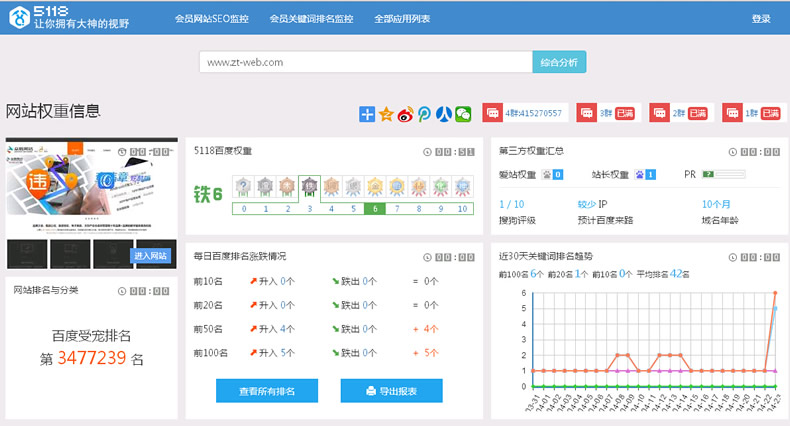Click clock icon in 每日百度排名涨跌情况 panel
This screenshot has height=426, width=790.
pos(427,257)
